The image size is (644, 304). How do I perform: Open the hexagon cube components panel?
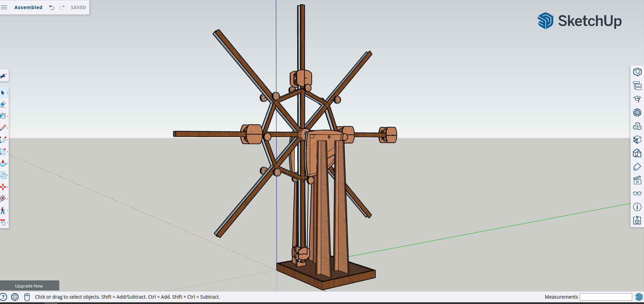[637, 113]
